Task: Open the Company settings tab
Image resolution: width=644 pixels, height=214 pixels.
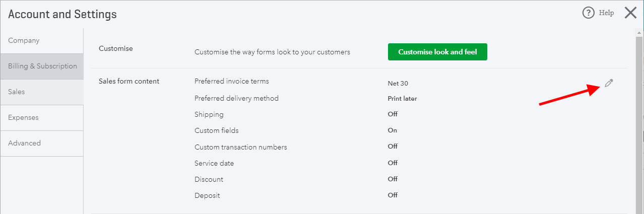Action: tap(42, 41)
